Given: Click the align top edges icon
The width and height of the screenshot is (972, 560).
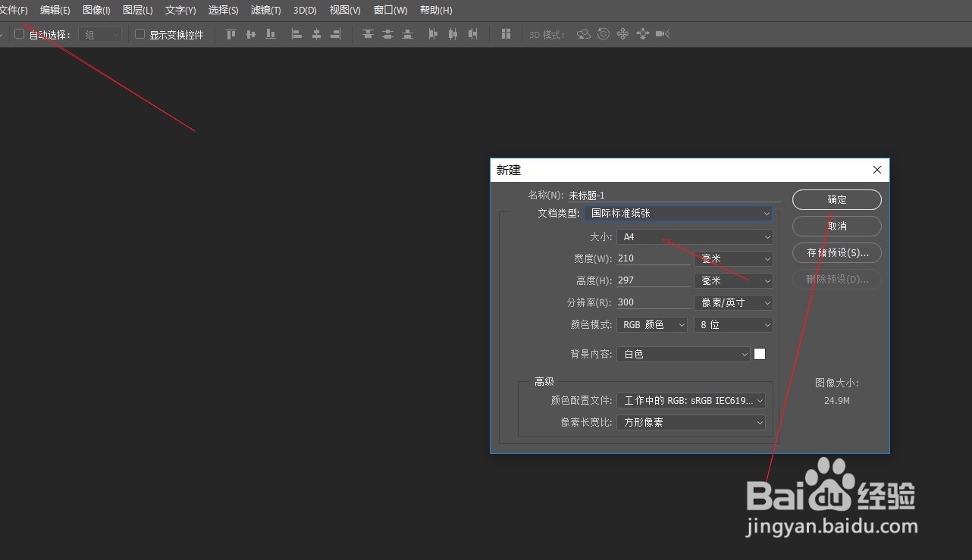Looking at the screenshot, I should click(231, 34).
